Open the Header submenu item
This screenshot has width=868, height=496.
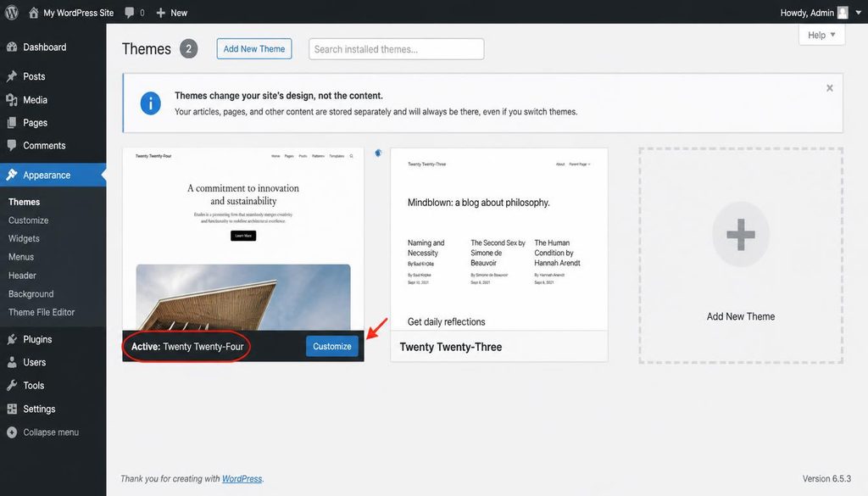pyautogui.click(x=22, y=275)
